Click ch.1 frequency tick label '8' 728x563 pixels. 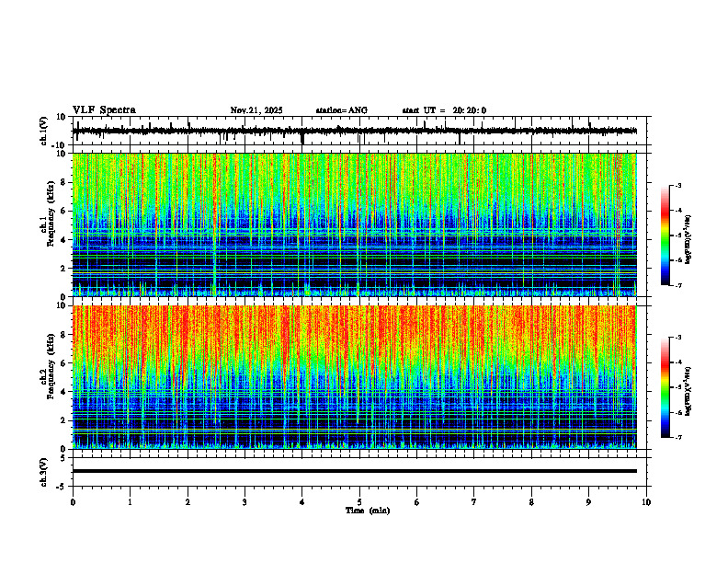coord(64,182)
